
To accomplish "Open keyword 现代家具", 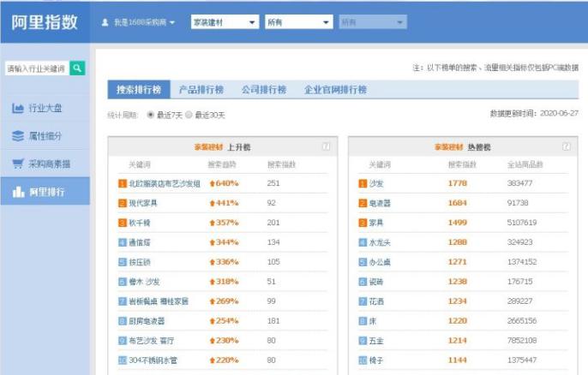I will (143, 203).
